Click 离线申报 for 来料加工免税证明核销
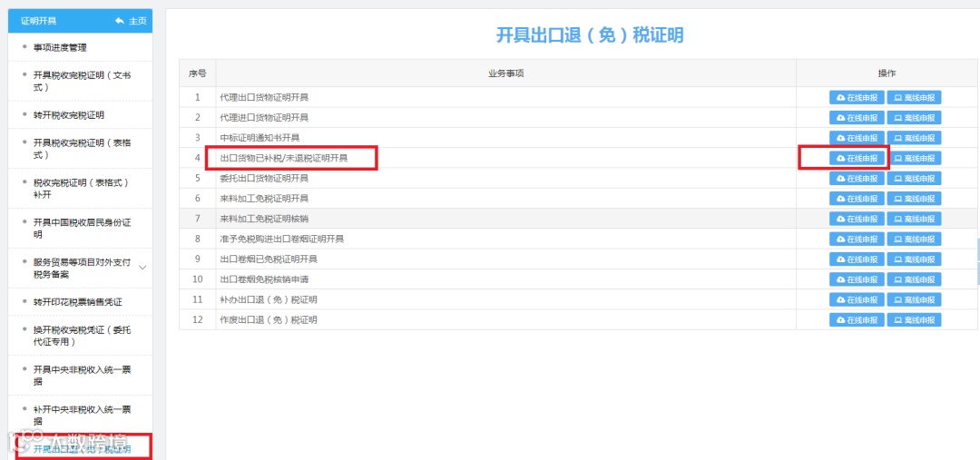Image resolution: width=980 pixels, height=460 pixels. point(914,219)
